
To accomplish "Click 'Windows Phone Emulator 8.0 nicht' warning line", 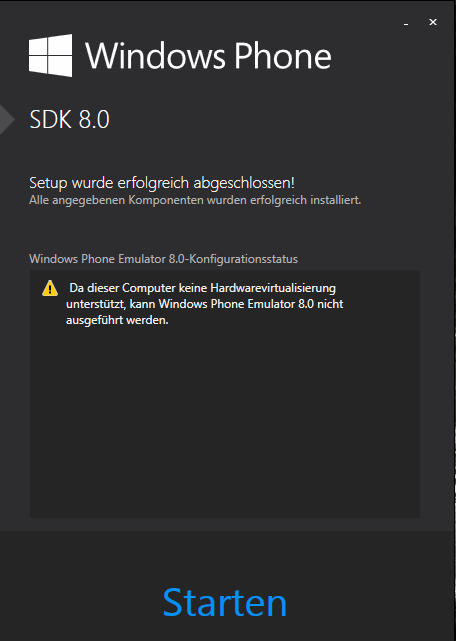I will [x=251, y=304].
